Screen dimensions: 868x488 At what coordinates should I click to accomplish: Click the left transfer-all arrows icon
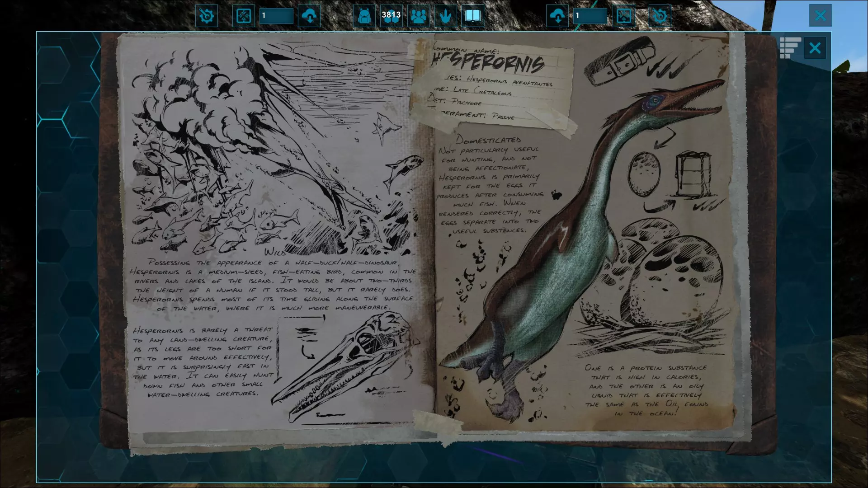244,16
